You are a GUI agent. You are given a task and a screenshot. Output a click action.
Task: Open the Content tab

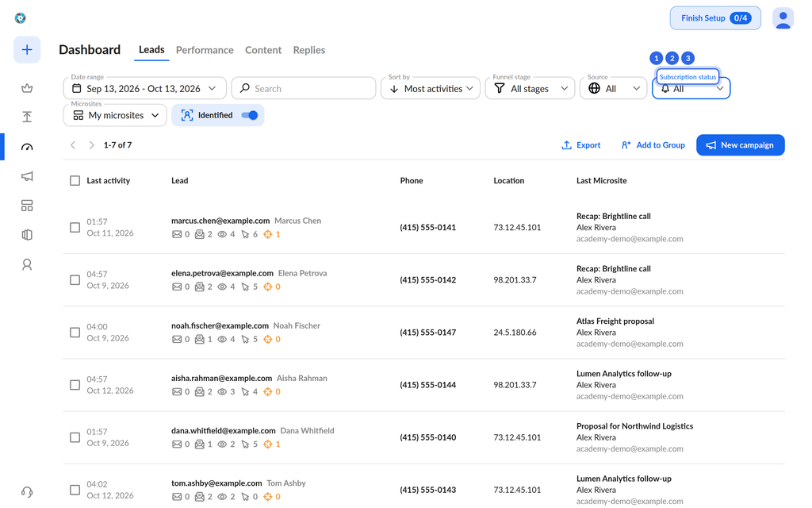(263, 50)
